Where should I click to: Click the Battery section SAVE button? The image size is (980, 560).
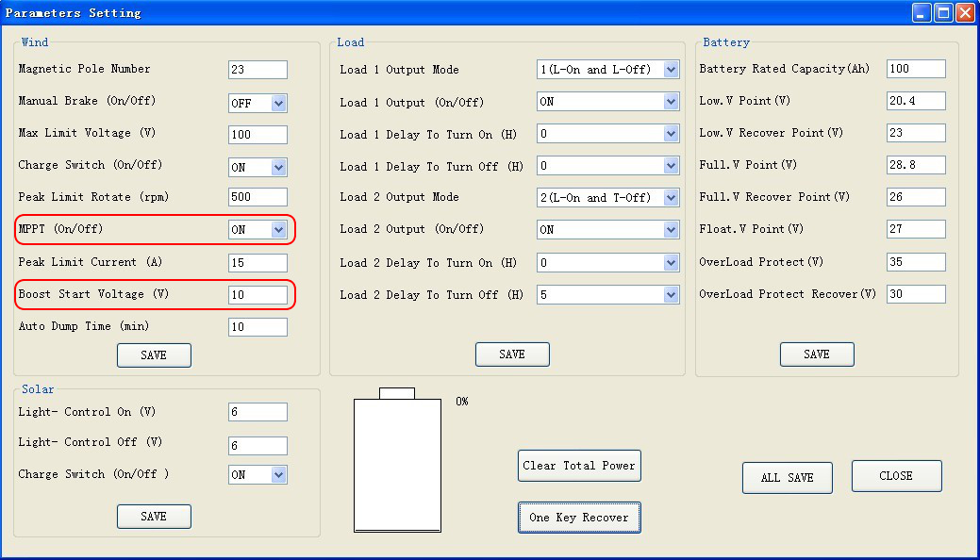[x=817, y=354]
